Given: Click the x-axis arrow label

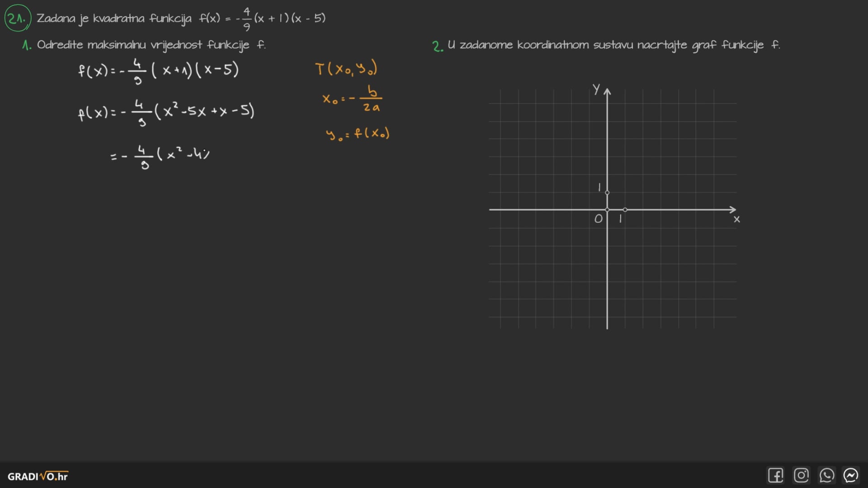Looking at the screenshot, I should [x=736, y=219].
